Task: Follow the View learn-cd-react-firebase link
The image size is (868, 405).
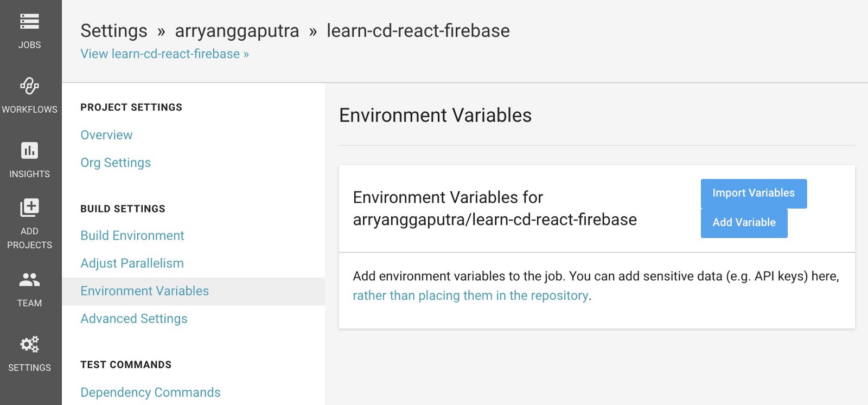Action: 164,54
